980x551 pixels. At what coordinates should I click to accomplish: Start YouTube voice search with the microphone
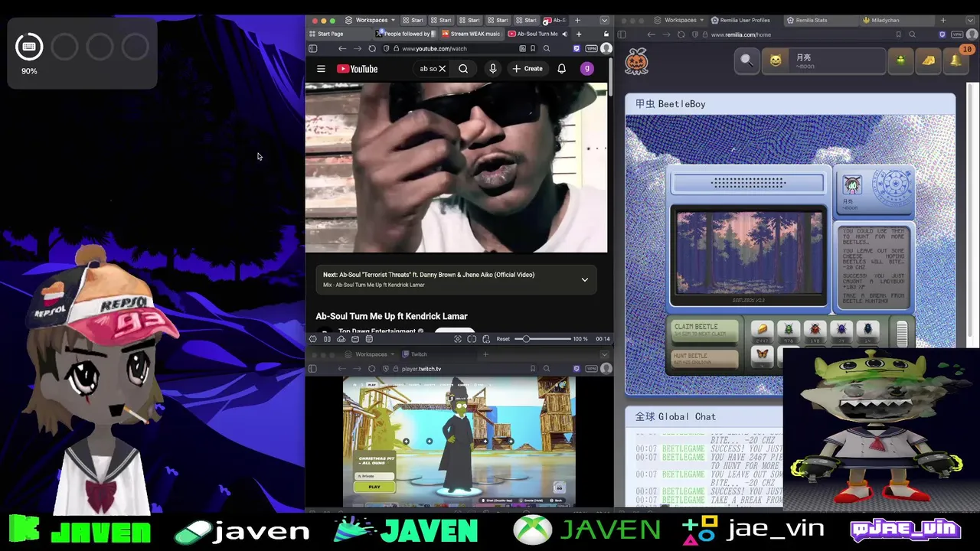493,69
